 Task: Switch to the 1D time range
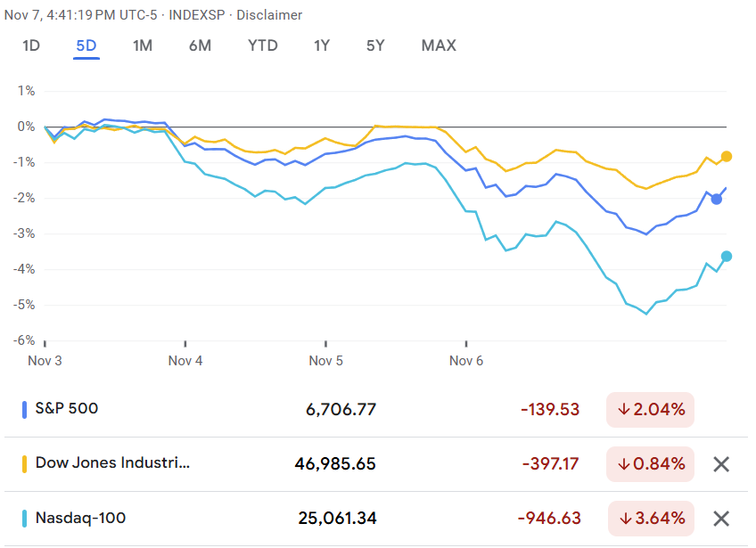(31, 45)
